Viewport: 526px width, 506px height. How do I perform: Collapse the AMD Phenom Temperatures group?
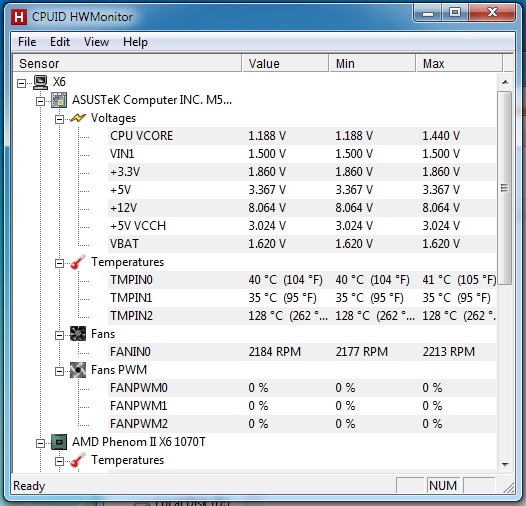[x=59, y=461]
